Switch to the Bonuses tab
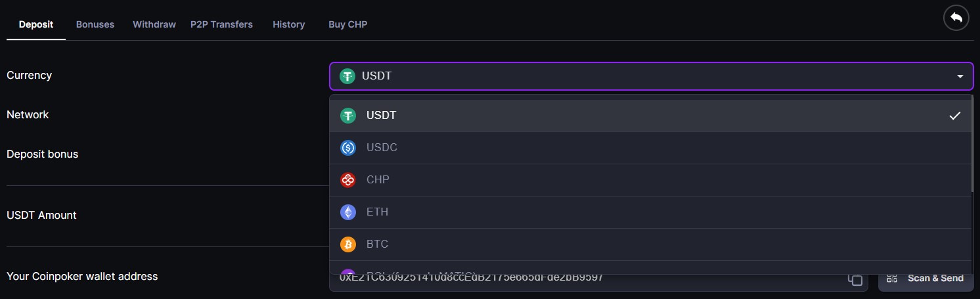The height and width of the screenshot is (299, 980). pyautogui.click(x=95, y=24)
